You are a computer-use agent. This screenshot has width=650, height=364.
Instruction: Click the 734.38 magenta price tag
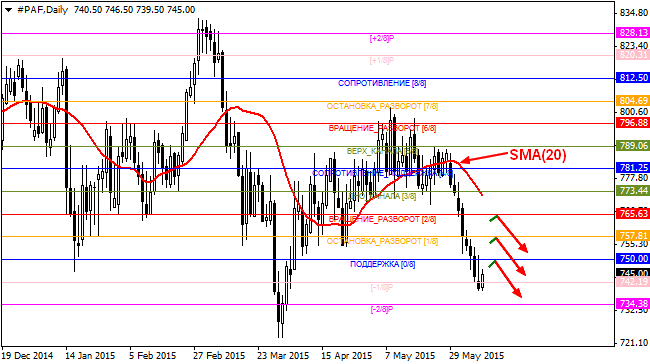[633, 304]
